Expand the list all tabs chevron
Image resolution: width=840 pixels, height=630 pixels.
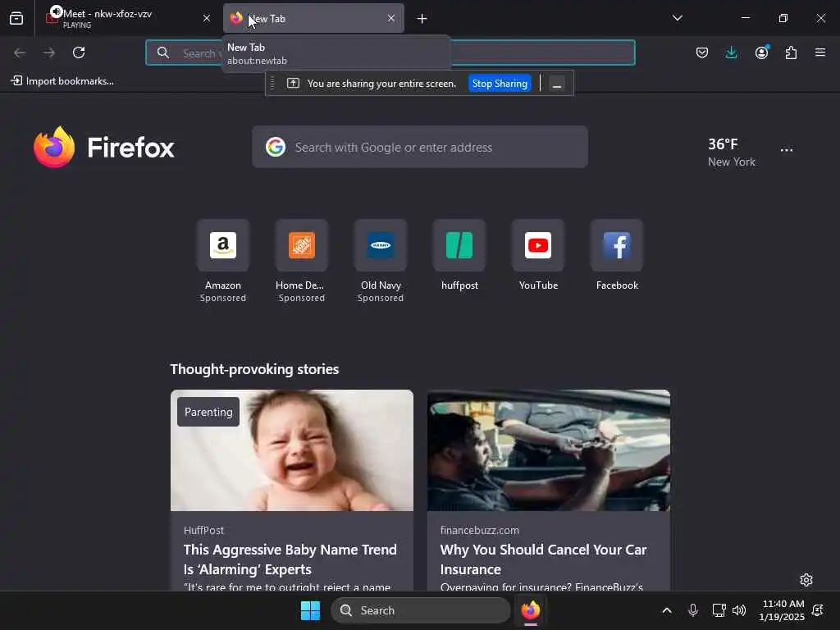pos(677,18)
